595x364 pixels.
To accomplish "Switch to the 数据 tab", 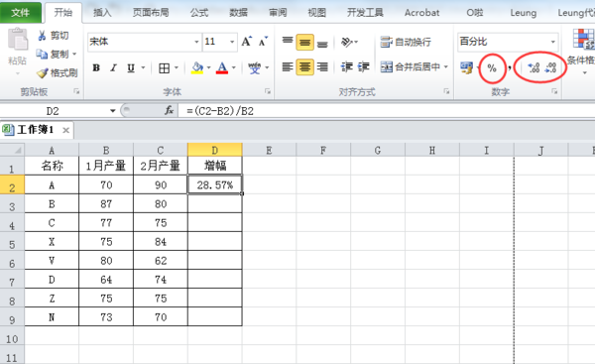I will click(239, 13).
